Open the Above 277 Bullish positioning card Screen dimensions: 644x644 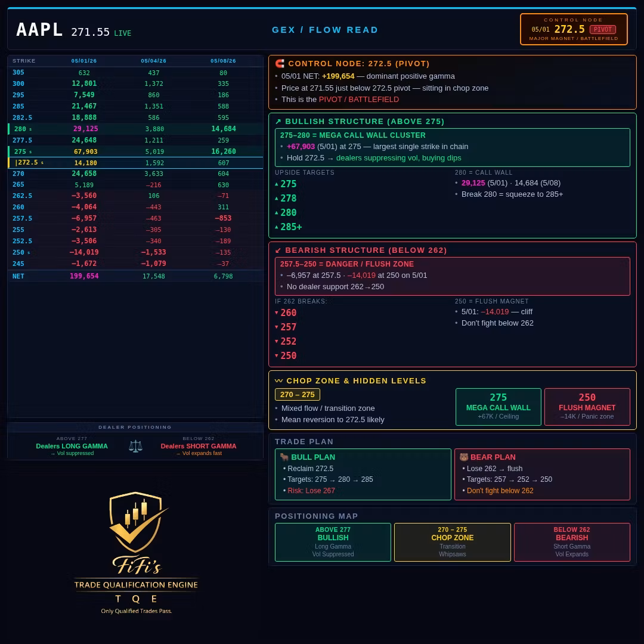click(333, 541)
